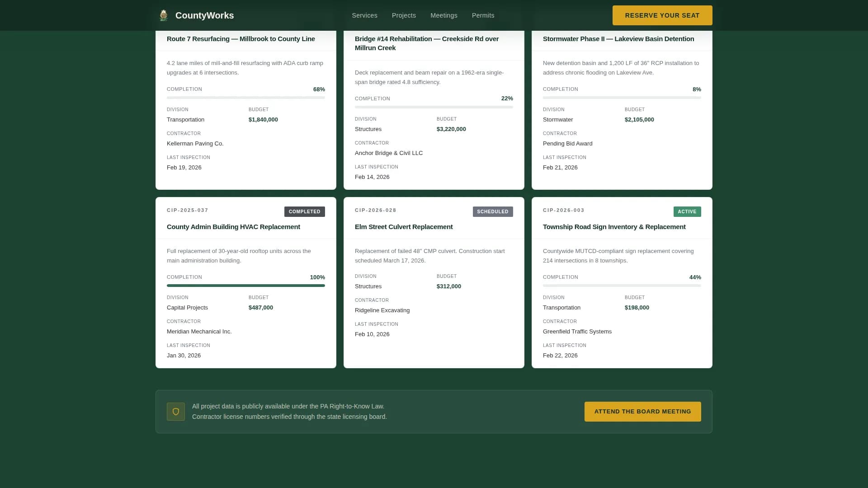Open Stormwater Phase II project title
Viewport: 868px width, 488px height.
click(x=618, y=39)
